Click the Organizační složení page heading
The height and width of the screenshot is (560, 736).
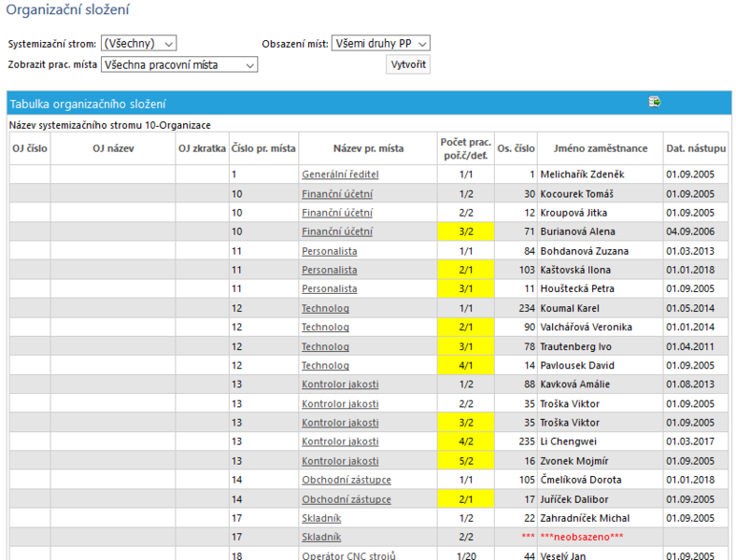point(67,9)
